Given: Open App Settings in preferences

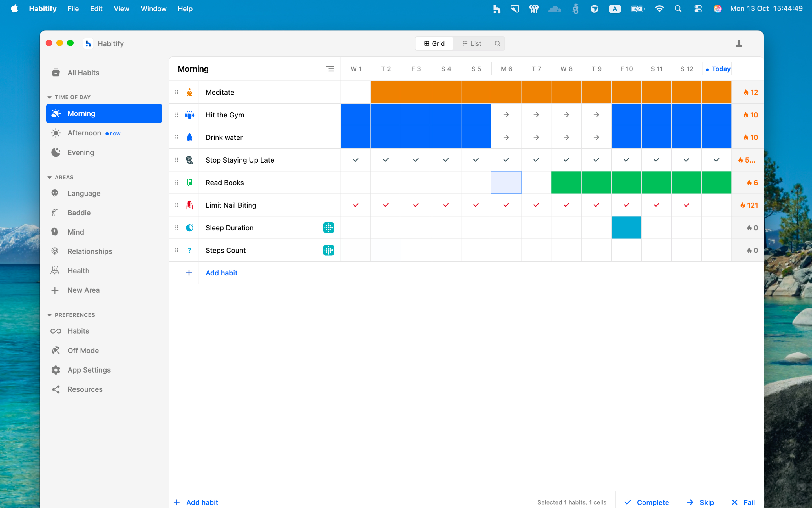Looking at the screenshot, I should [x=104, y=370].
